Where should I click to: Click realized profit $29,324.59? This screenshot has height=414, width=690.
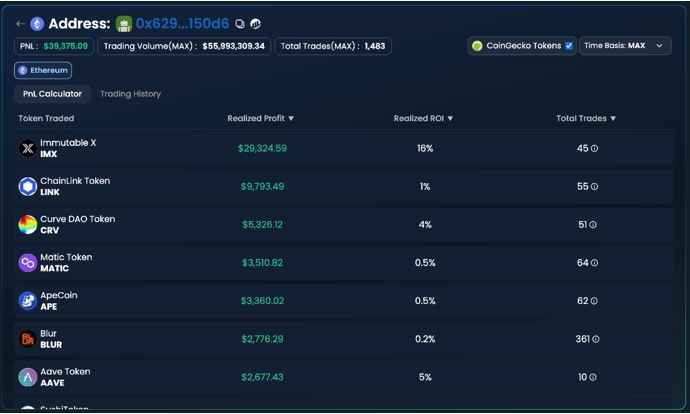(262, 148)
